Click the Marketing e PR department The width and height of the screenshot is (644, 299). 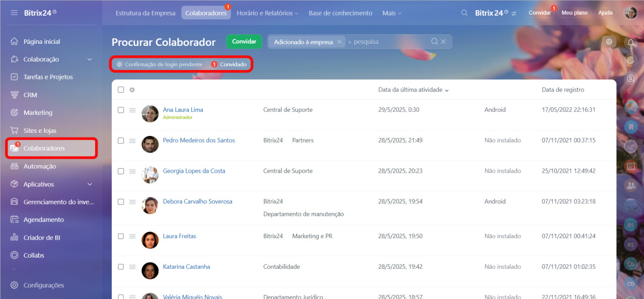click(x=312, y=236)
